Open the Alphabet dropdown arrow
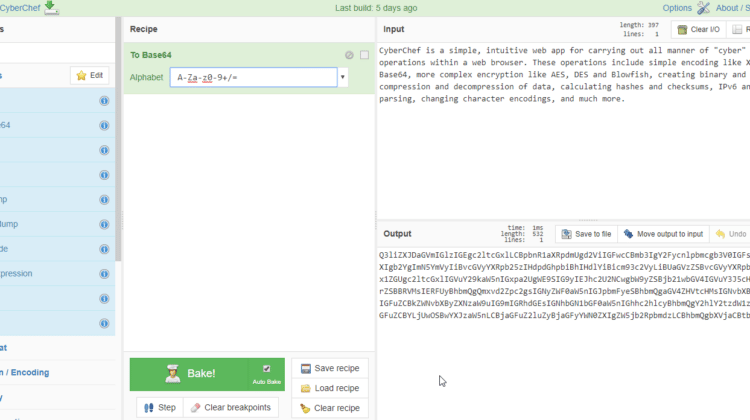The width and height of the screenshot is (750, 420). pyautogui.click(x=343, y=77)
